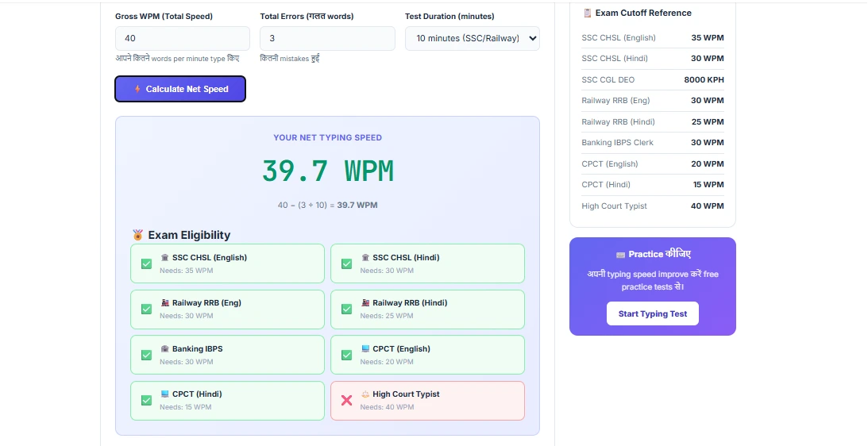The image size is (868, 446).
Task: Click the 'Needs: 15 WPM' text
Action: tap(186, 407)
